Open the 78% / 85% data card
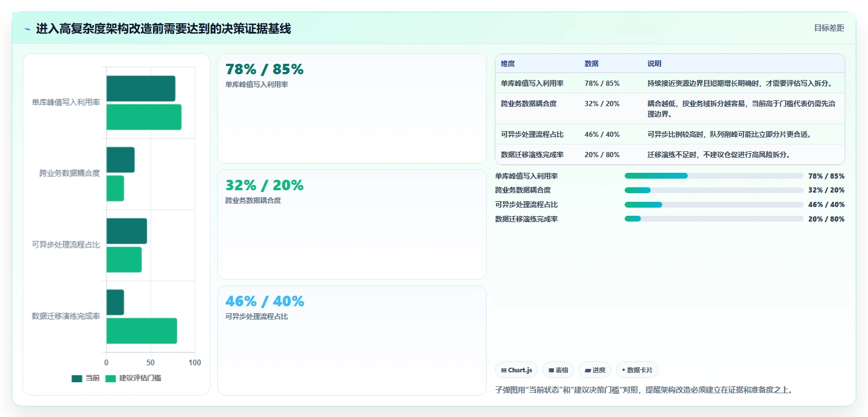This screenshot has width=868, height=417. (352, 108)
